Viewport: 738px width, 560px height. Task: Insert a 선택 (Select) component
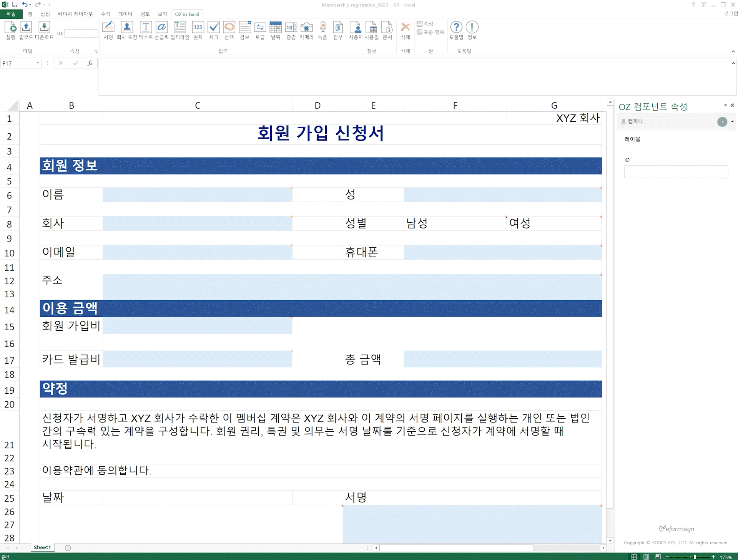229,30
